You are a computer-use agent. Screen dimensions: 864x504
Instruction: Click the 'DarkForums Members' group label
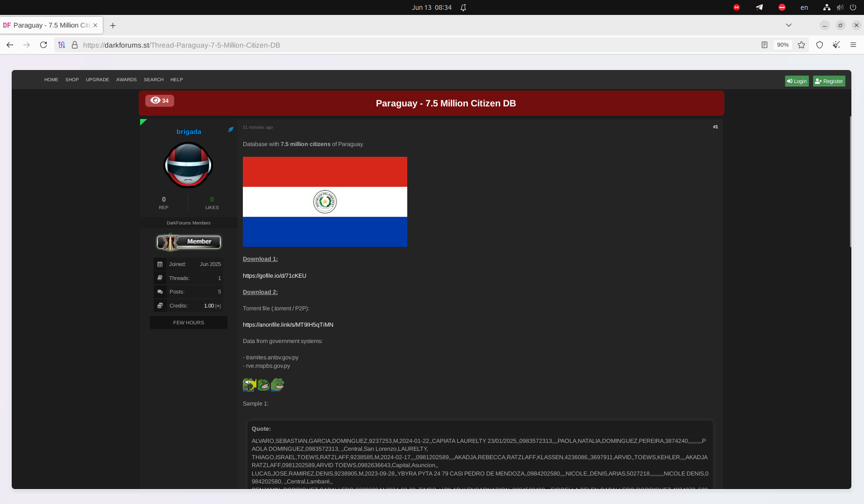click(189, 223)
